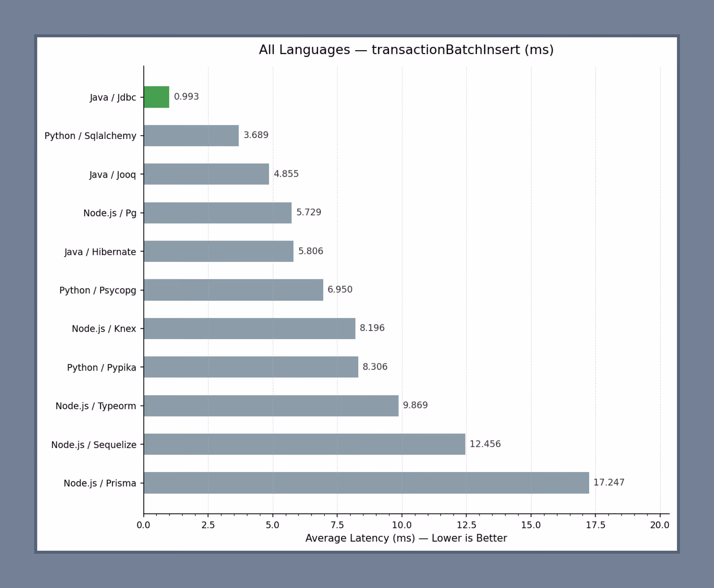
Task: Click the x-axis tick label 7.5
Action: [x=337, y=525]
